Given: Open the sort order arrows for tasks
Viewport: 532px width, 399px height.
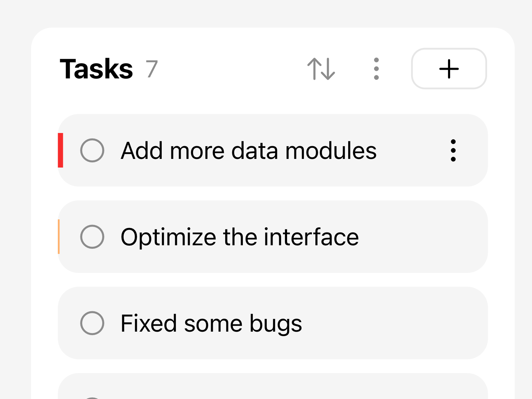Looking at the screenshot, I should [x=321, y=69].
